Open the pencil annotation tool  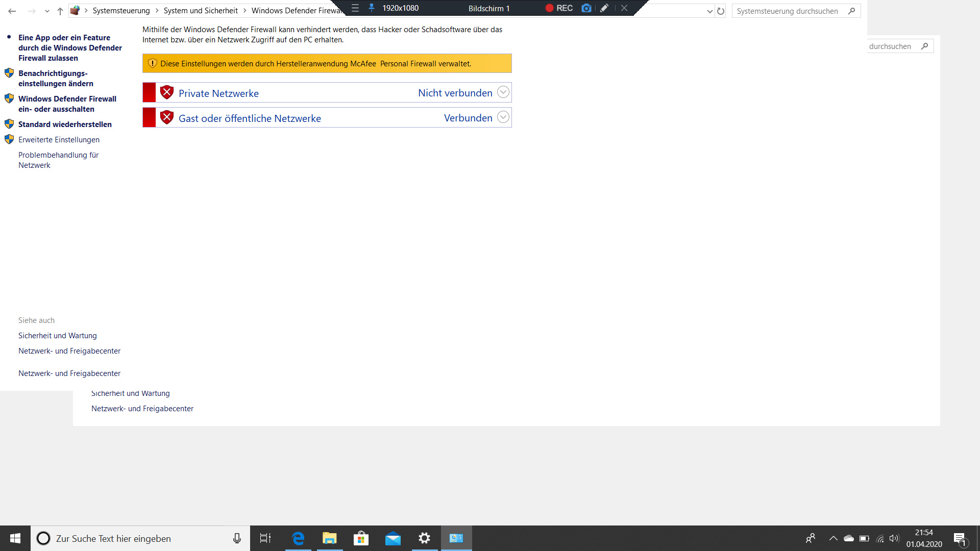(604, 8)
